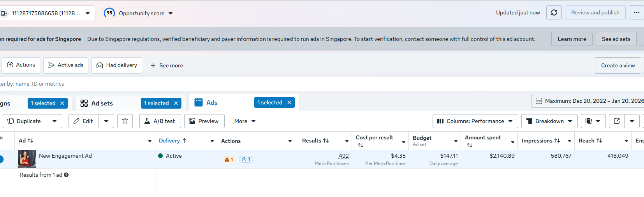Open Columns: Performance dropdown
The width and height of the screenshot is (644, 197).
point(475,121)
